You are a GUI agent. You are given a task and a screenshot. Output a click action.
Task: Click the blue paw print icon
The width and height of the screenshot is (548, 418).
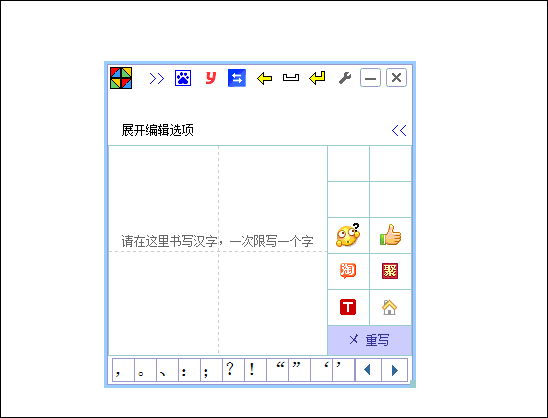[183, 78]
